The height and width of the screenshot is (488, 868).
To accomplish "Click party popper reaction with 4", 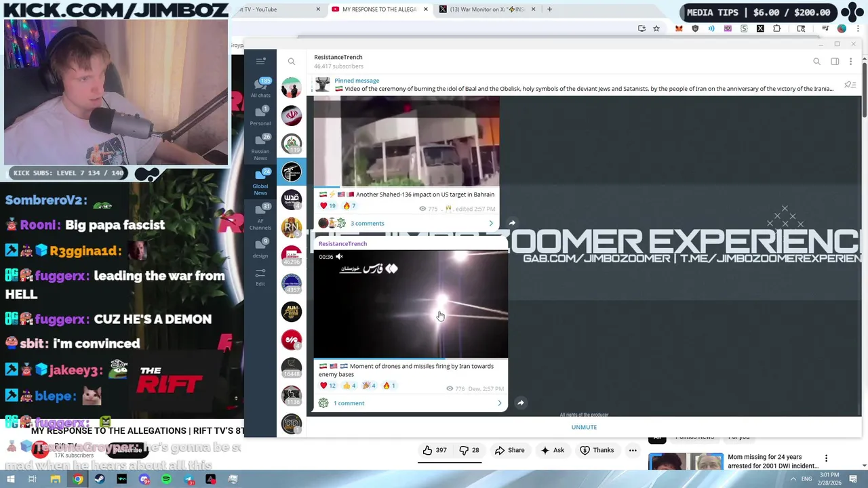I will 369,386.
